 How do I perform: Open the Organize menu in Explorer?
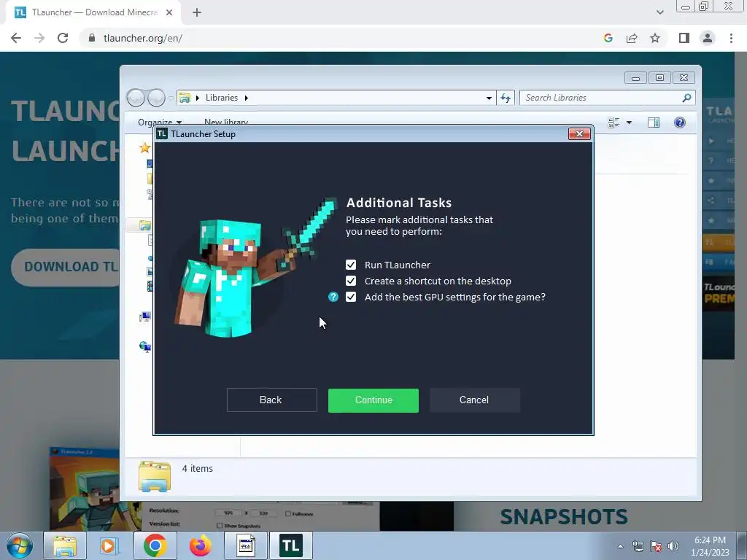click(x=159, y=122)
